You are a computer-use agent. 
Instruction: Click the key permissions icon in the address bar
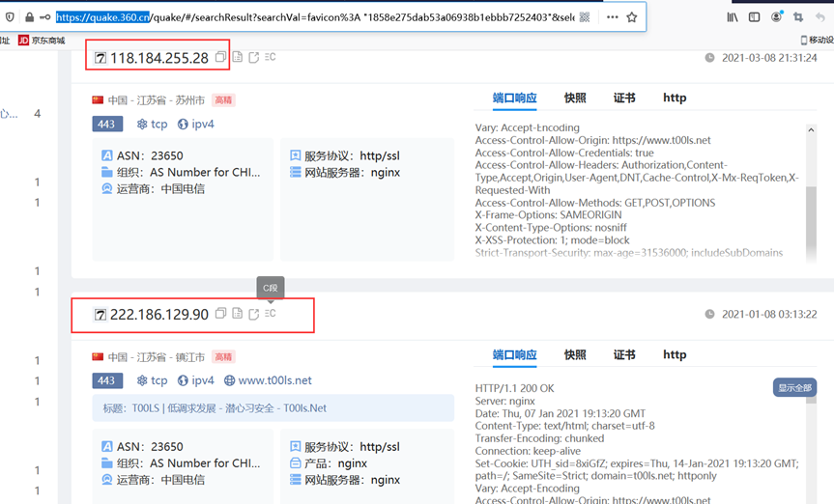click(x=45, y=17)
